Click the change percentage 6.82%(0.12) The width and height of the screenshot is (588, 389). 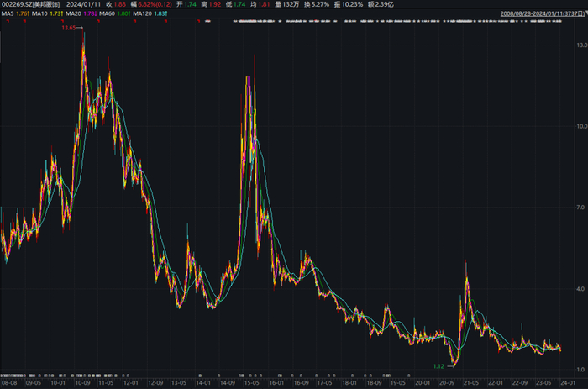[x=155, y=4]
